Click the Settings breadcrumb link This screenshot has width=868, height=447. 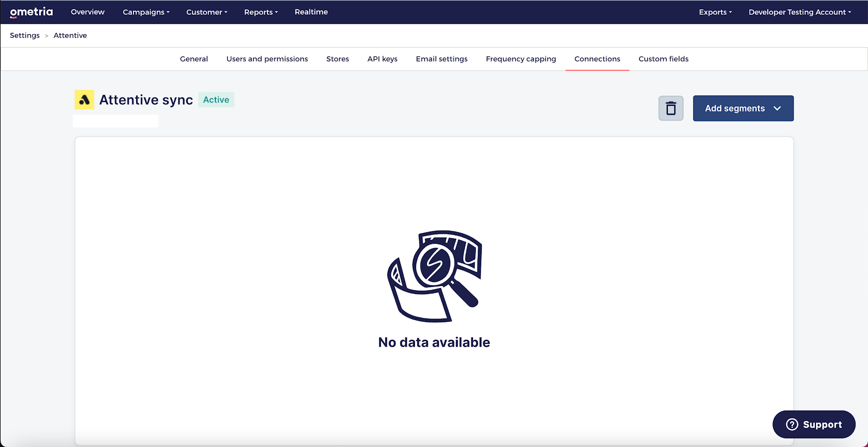tap(25, 35)
